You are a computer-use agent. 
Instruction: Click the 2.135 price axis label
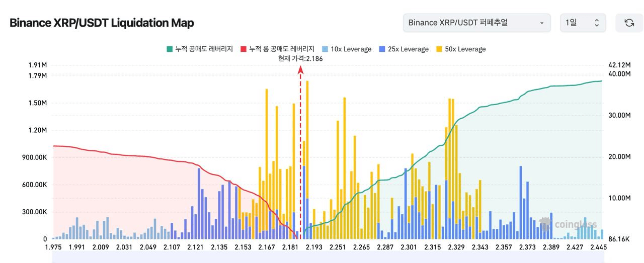219,247
